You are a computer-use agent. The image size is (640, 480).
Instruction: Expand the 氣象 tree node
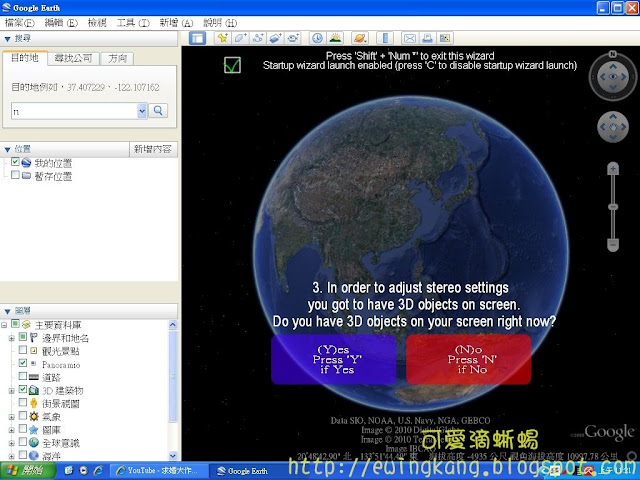[x=11, y=417]
